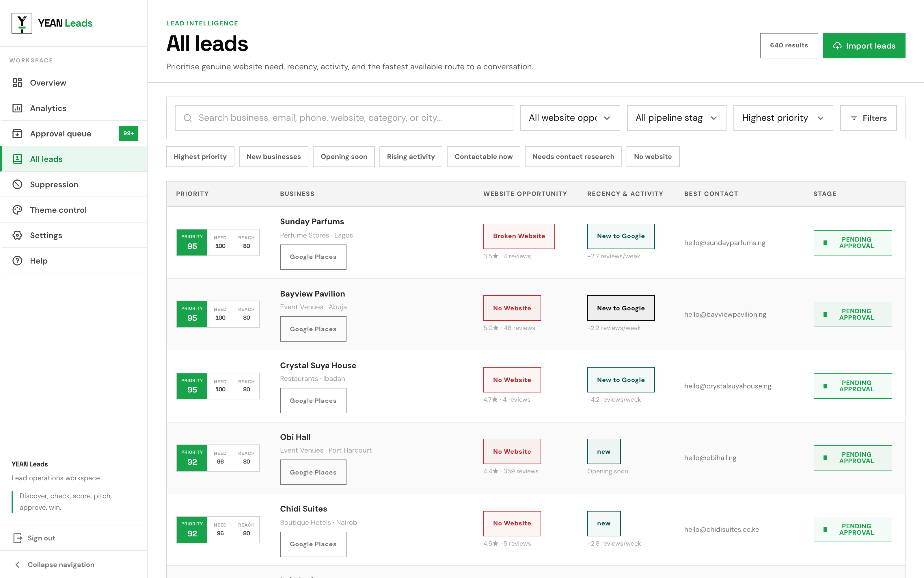Apply the Contactable now quick filter
Viewport: 924px width, 578px height.
coord(483,157)
